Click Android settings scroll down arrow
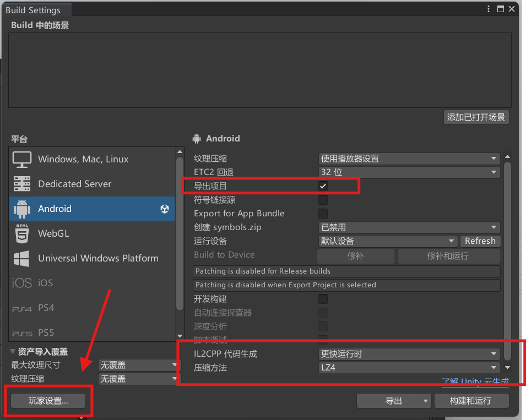The image size is (526, 420). pos(508,368)
